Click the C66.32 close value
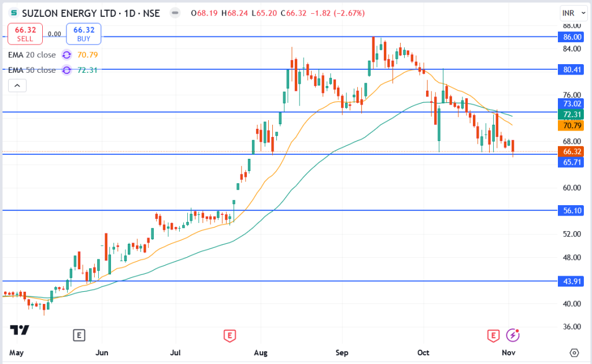Screen dimensions: 592x364 (x=293, y=13)
